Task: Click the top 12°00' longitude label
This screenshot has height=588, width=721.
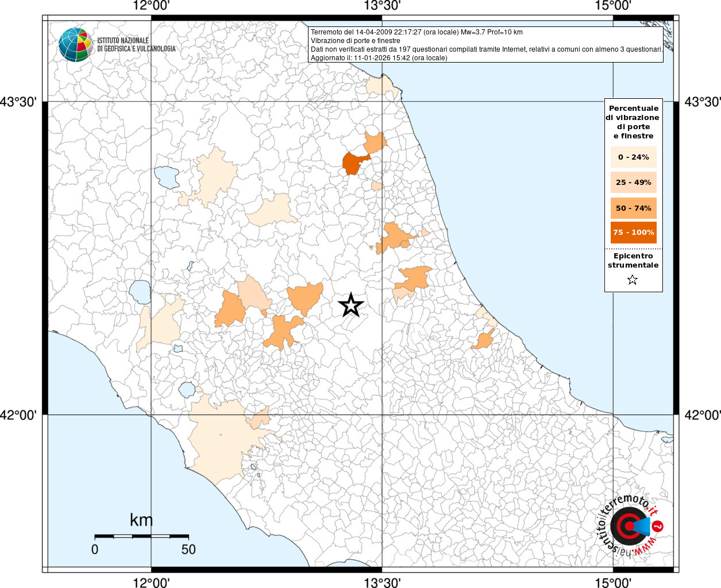Action: pyautogui.click(x=151, y=6)
